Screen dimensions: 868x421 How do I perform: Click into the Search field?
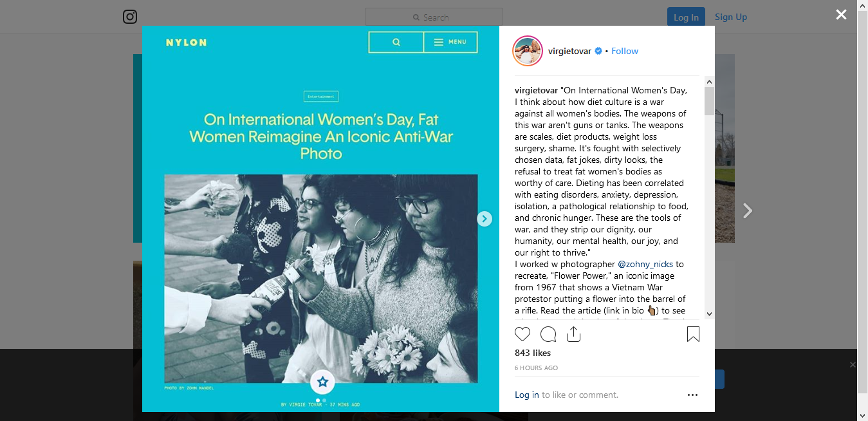coord(434,17)
